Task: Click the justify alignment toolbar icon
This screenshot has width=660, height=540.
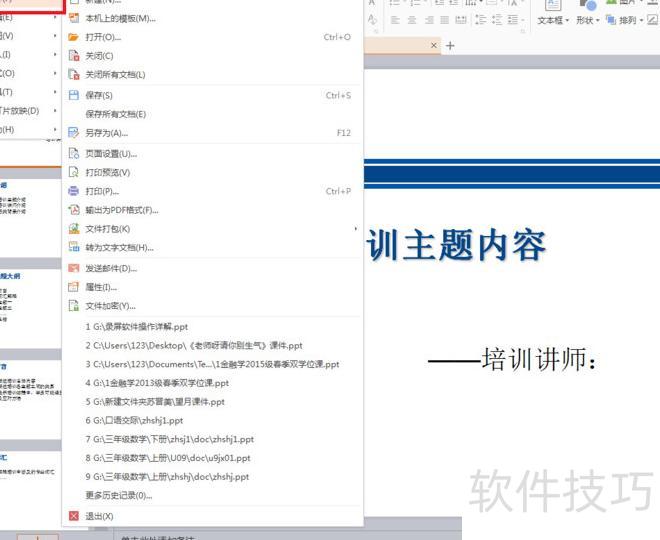Action: click(x=444, y=20)
